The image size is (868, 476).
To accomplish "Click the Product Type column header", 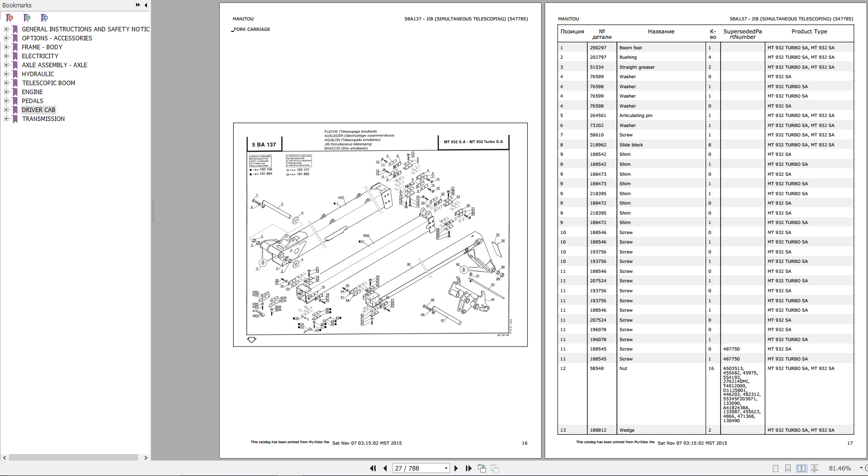I will (x=809, y=31).
